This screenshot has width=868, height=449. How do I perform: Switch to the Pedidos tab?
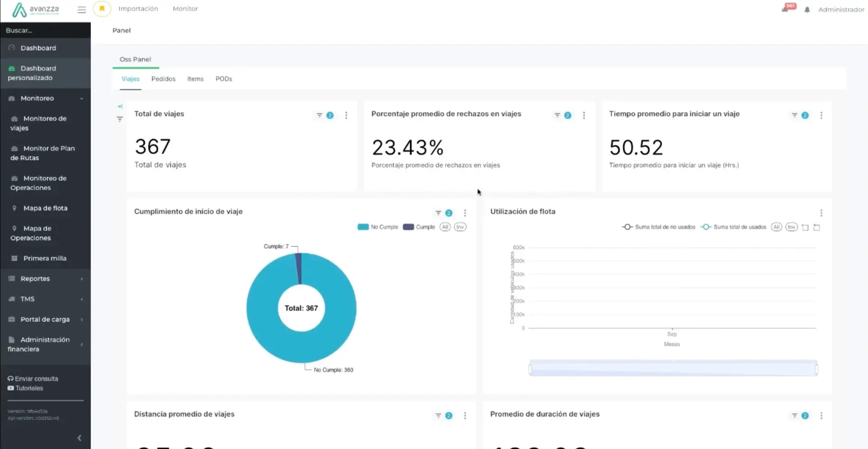pyautogui.click(x=163, y=79)
